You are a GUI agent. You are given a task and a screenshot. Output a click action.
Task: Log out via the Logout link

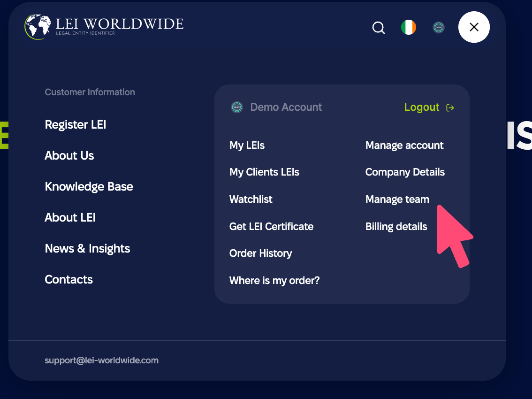pos(422,107)
